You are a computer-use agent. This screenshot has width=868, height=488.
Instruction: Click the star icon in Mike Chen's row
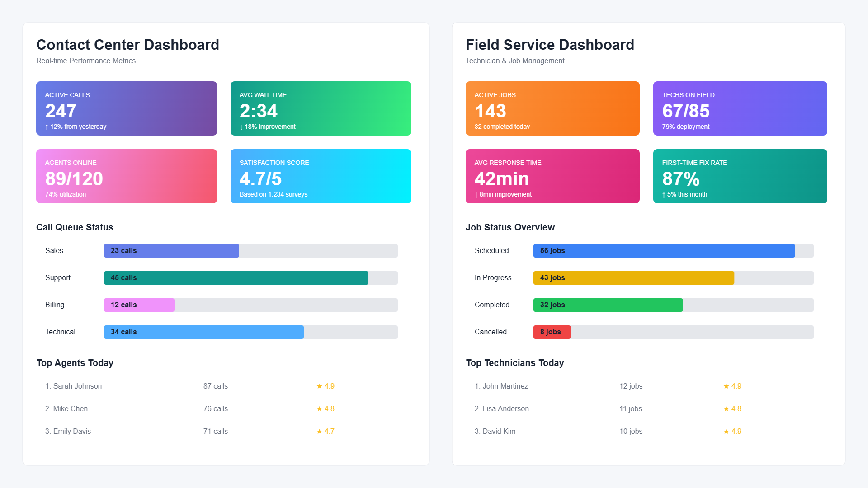pyautogui.click(x=319, y=409)
